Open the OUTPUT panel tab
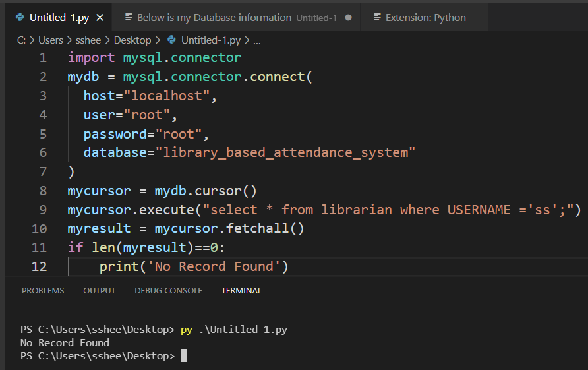This screenshot has width=588, height=370. click(100, 291)
